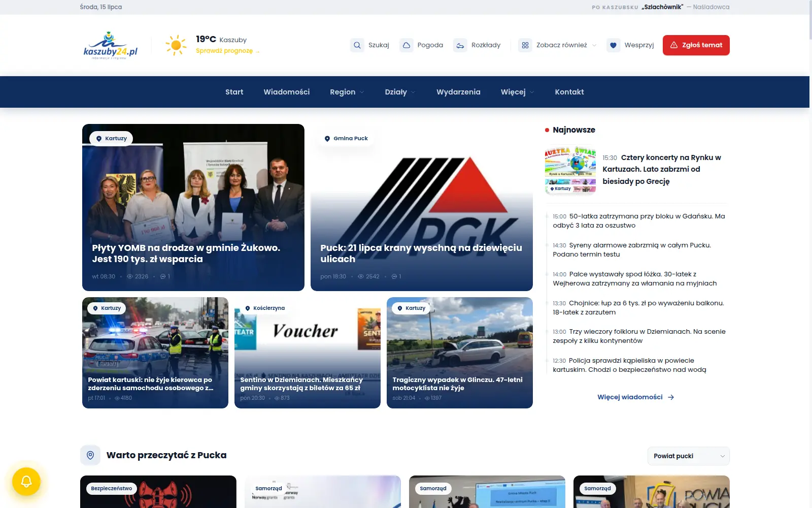Expand the Region menu chevron

[x=362, y=92]
